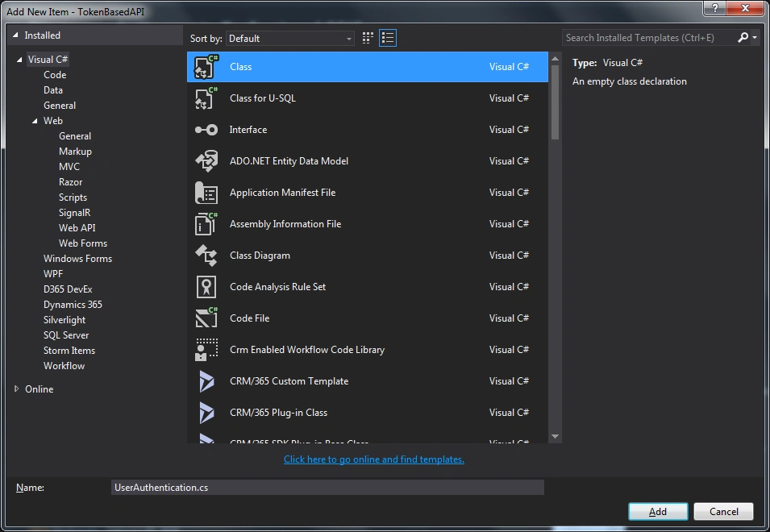Select the Class template icon
The width and height of the screenshot is (770, 532).
click(206, 67)
